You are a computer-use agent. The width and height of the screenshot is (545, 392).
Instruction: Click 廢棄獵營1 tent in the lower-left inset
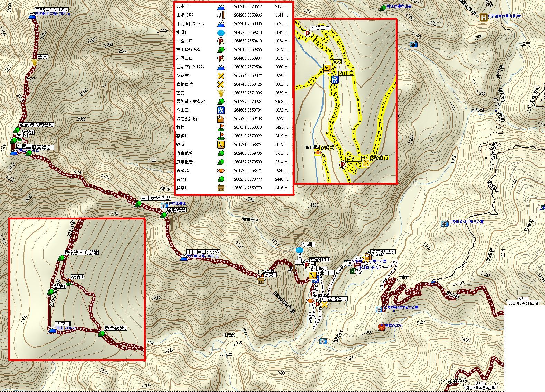coord(101,334)
